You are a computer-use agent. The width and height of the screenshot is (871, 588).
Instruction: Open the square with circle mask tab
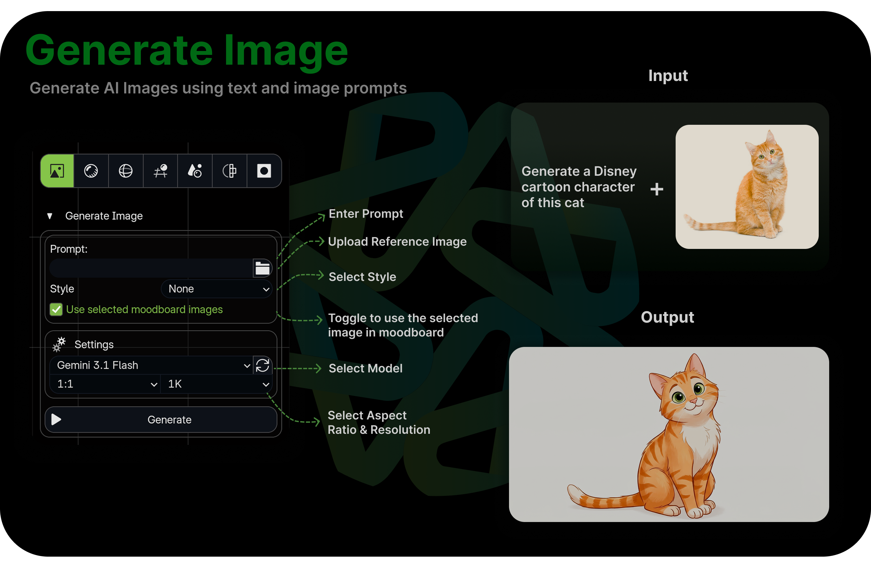pyautogui.click(x=264, y=171)
